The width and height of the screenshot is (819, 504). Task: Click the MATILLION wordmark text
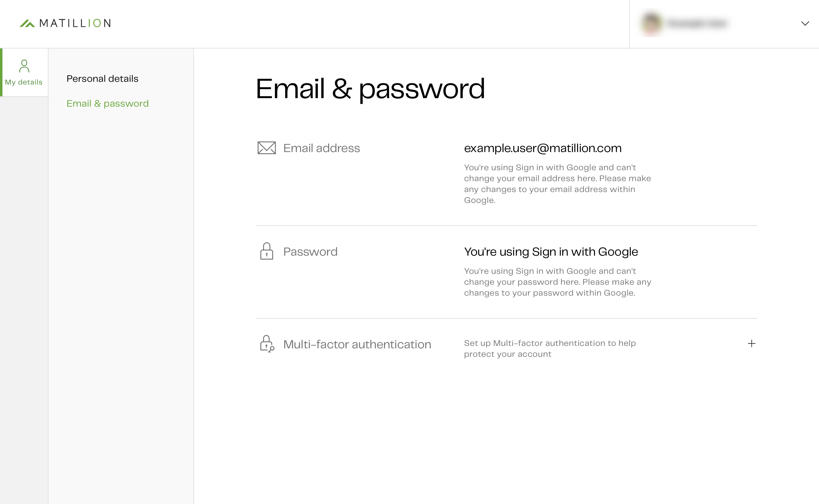coord(75,23)
